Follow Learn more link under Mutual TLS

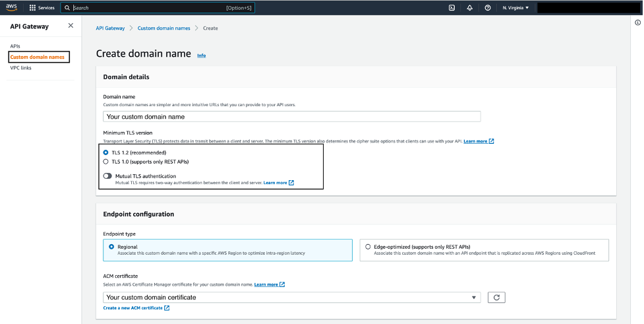(x=275, y=183)
